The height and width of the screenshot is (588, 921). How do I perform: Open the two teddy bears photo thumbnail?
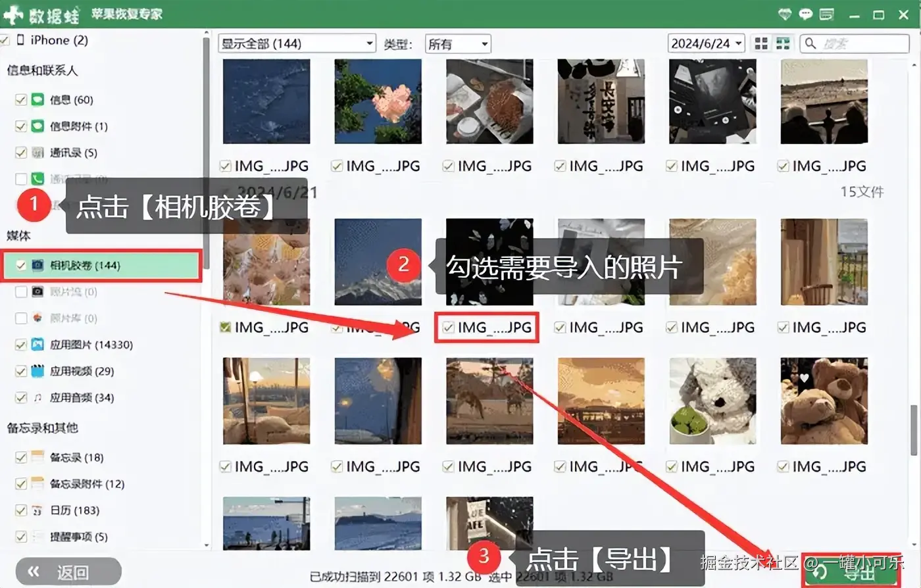tap(824, 401)
